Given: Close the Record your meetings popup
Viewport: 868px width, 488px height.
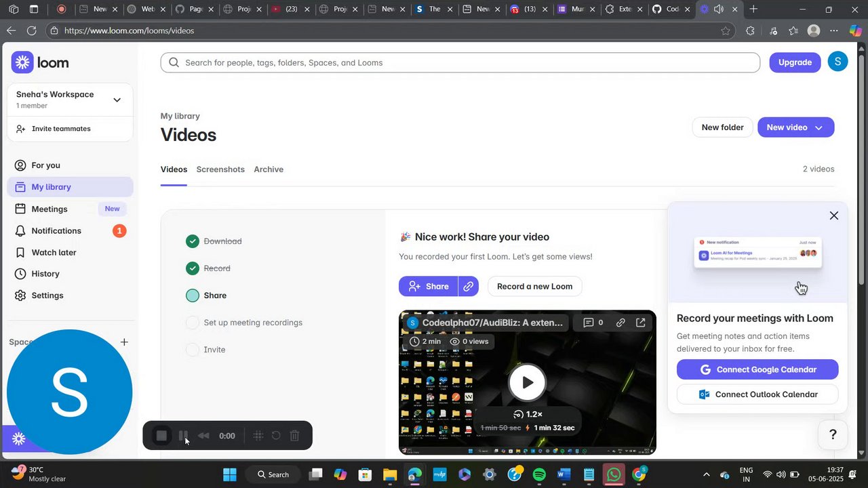Looking at the screenshot, I should tap(834, 216).
